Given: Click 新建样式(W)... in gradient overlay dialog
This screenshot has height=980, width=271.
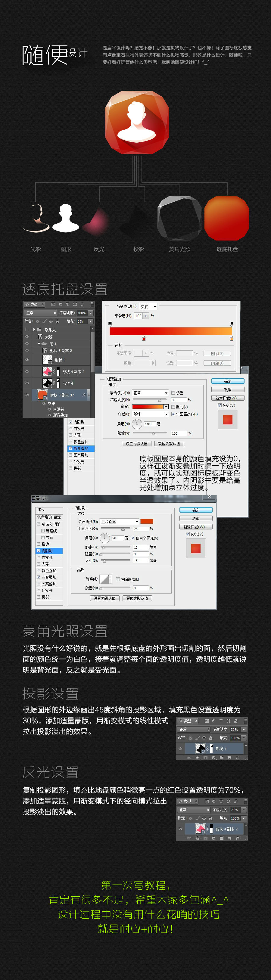Looking at the screenshot, I should [x=228, y=398].
